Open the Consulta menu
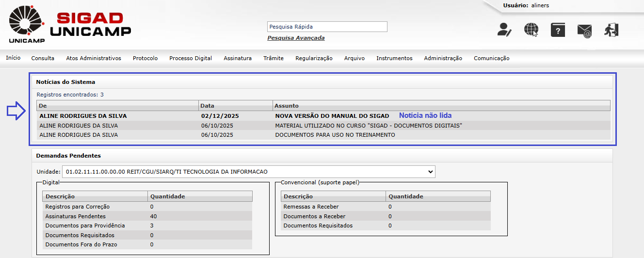Viewport: 644px width, 258px height. [43, 58]
